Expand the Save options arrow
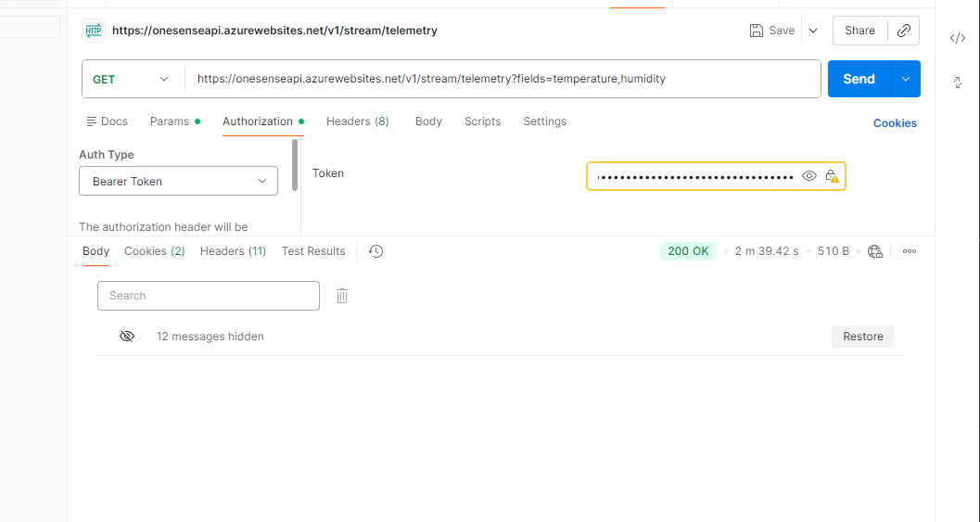Viewport: 980px width, 522px height. tap(813, 31)
